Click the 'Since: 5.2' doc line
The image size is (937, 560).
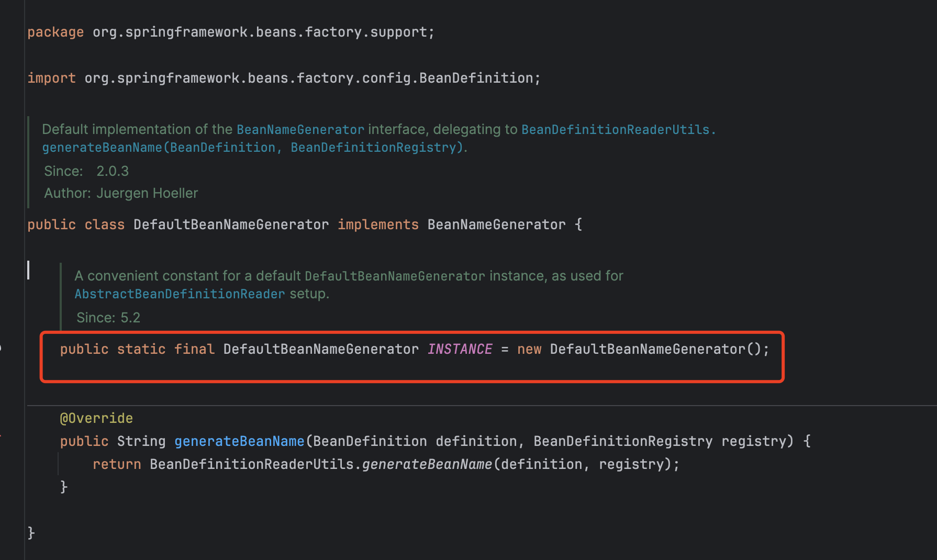pyautogui.click(x=108, y=318)
